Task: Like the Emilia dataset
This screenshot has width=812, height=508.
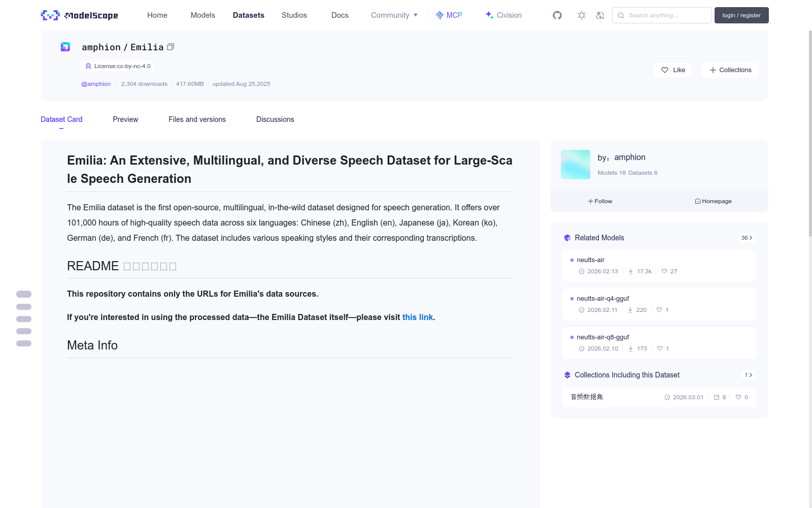Action: tap(672, 70)
